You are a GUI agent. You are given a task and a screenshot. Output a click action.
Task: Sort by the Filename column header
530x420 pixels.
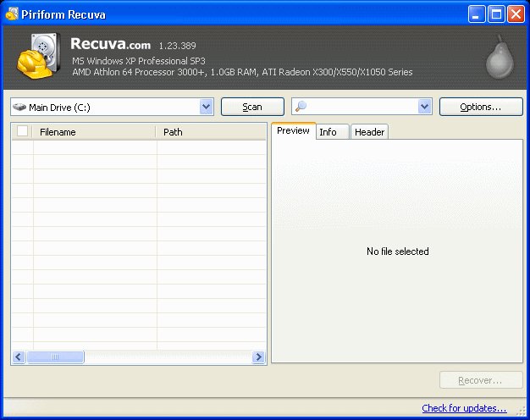(x=94, y=132)
